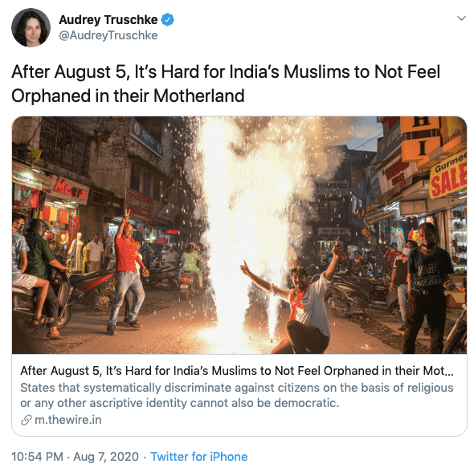Open the fireworks street photo thumbnail

pyautogui.click(x=239, y=235)
